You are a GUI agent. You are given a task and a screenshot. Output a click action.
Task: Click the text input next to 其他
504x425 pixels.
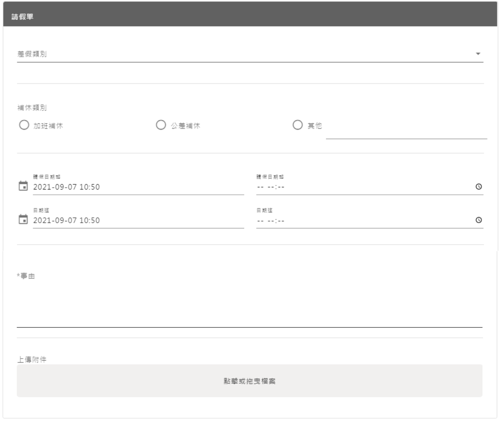pyautogui.click(x=406, y=131)
